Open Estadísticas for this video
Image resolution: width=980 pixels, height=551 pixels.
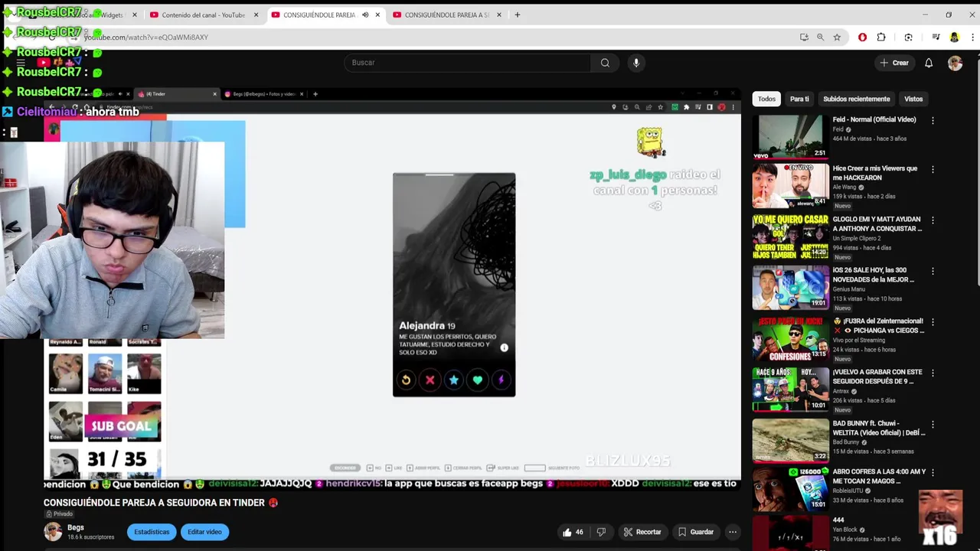152,532
